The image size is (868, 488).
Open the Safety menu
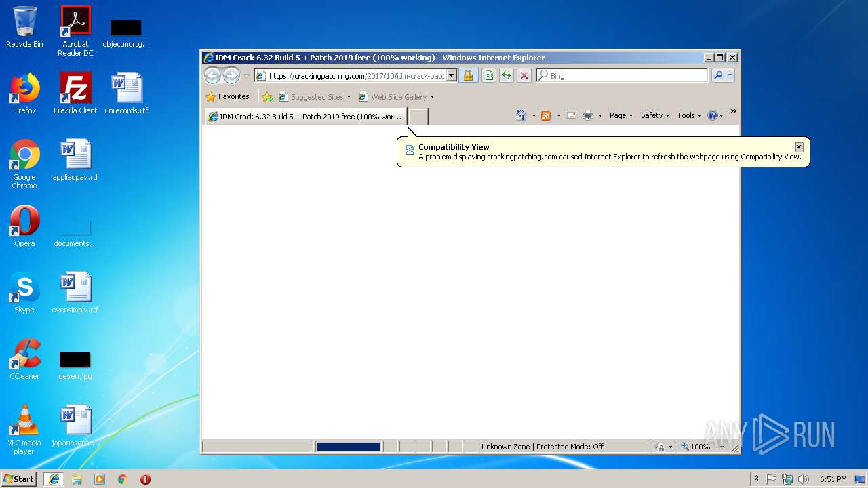tap(654, 115)
